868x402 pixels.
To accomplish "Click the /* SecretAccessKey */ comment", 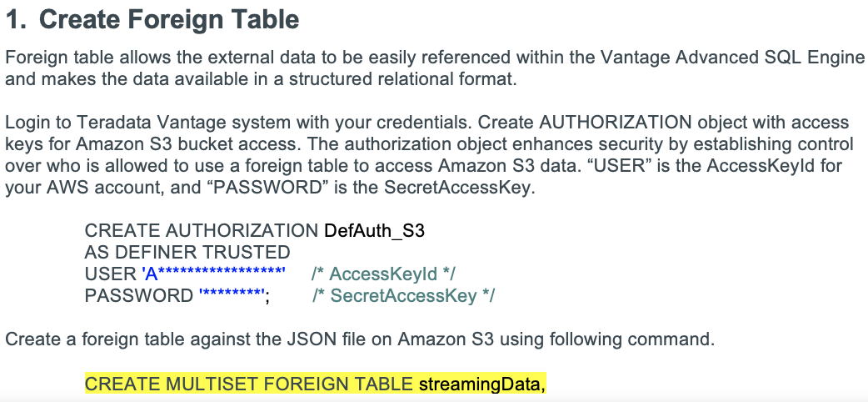I will coord(404,295).
